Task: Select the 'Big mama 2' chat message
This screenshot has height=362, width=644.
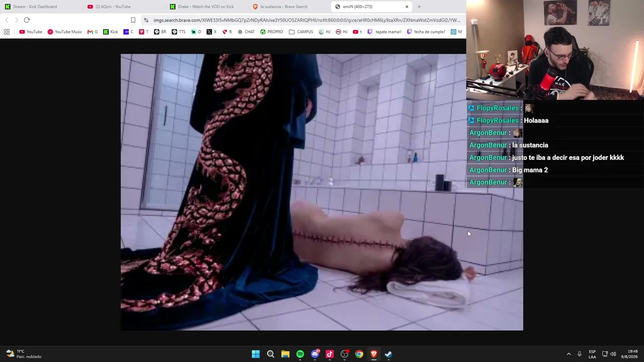Action: [530, 170]
